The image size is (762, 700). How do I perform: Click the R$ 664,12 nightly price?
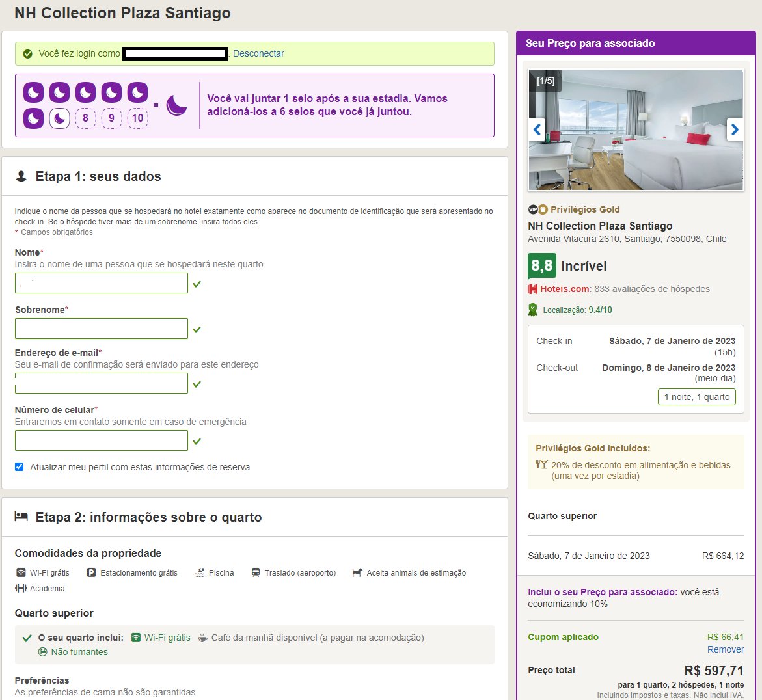723,556
